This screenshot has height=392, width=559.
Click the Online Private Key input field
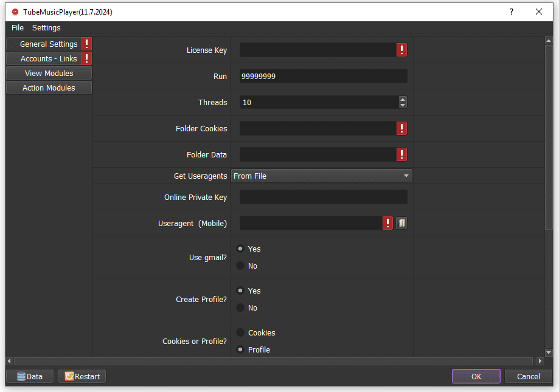pyautogui.click(x=324, y=197)
